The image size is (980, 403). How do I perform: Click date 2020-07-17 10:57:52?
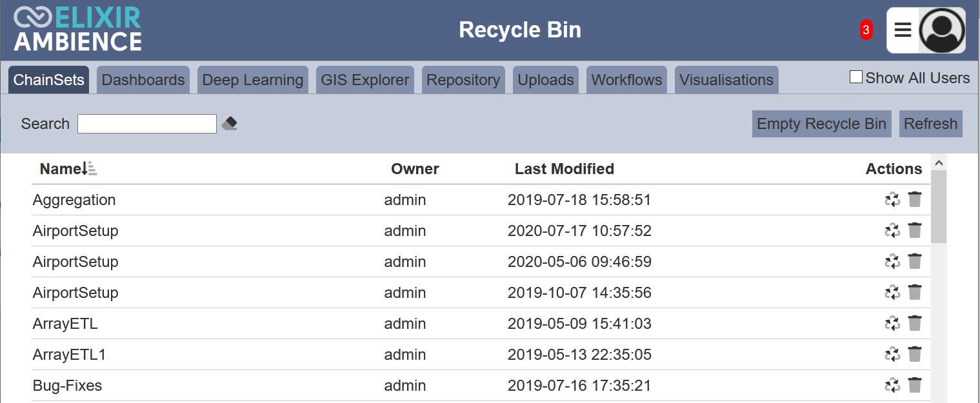(x=579, y=231)
